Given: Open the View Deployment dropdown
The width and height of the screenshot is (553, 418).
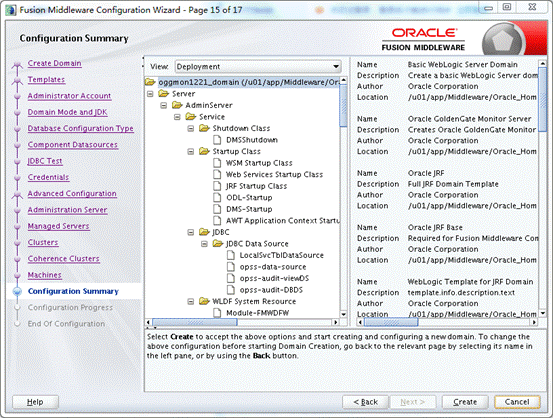Looking at the screenshot, I should pyautogui.click(x=258, y=66).
